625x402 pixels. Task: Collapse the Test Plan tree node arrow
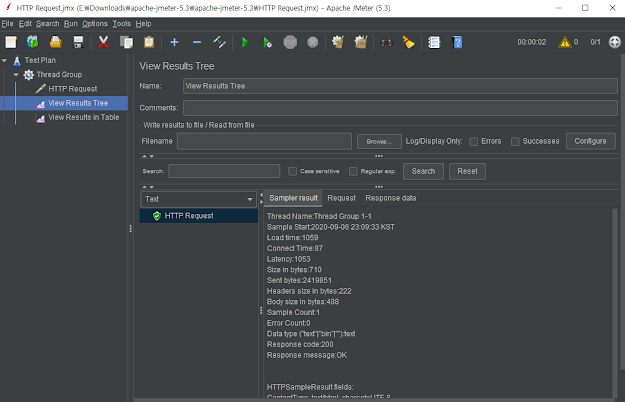pos(5,61)
